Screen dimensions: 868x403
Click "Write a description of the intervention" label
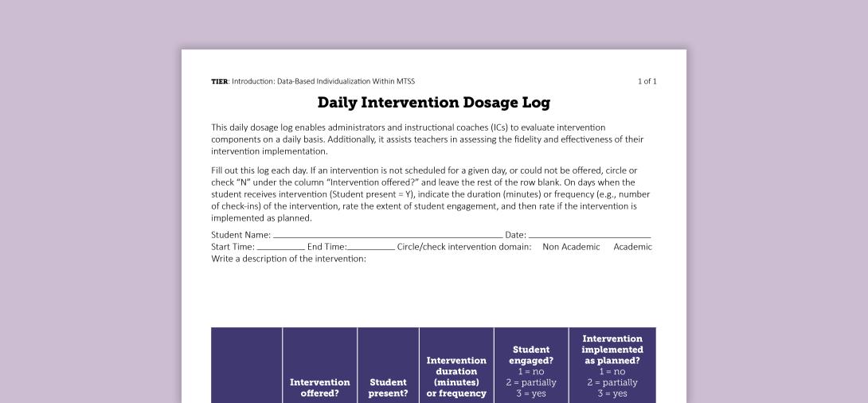point(288,258)
